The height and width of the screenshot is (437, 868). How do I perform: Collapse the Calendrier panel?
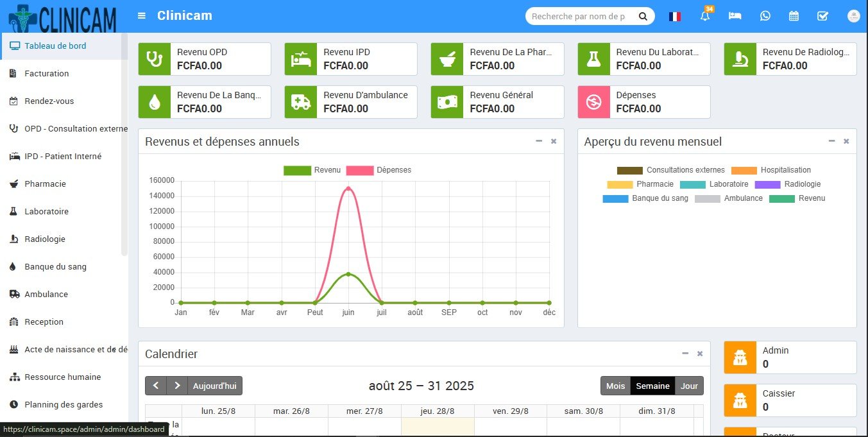(x=685, y=354)
